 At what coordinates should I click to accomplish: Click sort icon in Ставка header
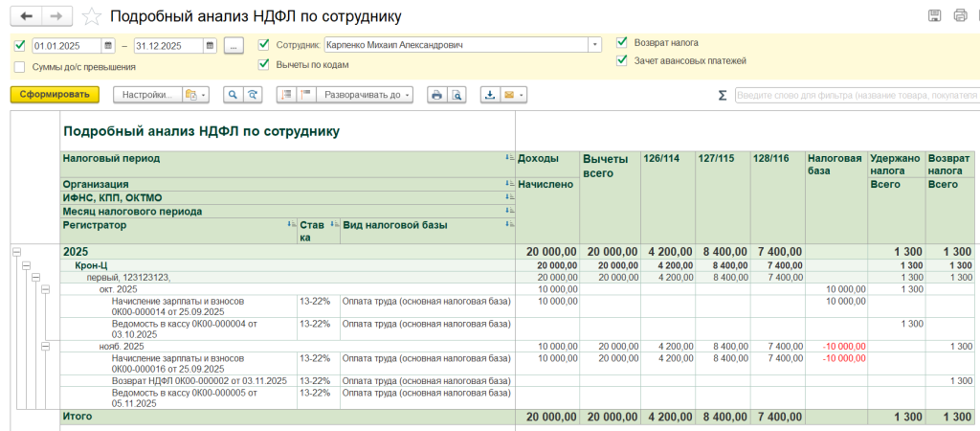(x=334, y=224)
